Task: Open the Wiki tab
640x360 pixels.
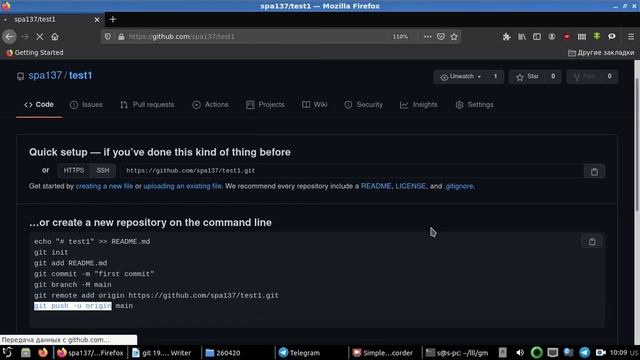Action: [x=315, y=104]
